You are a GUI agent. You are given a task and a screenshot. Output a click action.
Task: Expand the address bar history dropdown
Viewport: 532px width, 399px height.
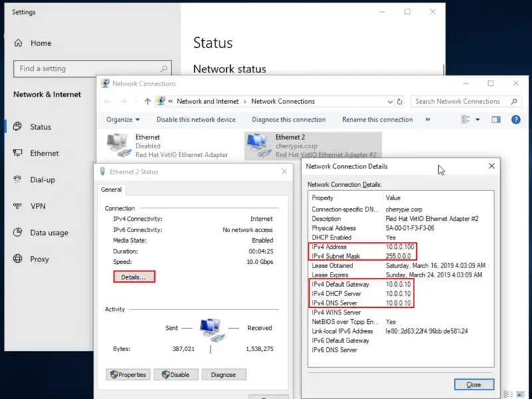pos(390,101)
